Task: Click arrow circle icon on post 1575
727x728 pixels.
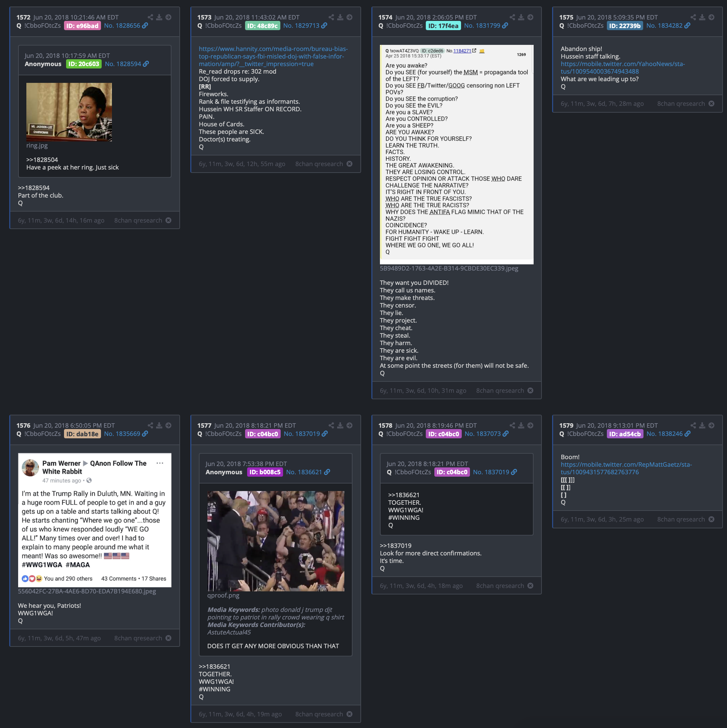Action: pyautogui.click(x=711, y=17)
